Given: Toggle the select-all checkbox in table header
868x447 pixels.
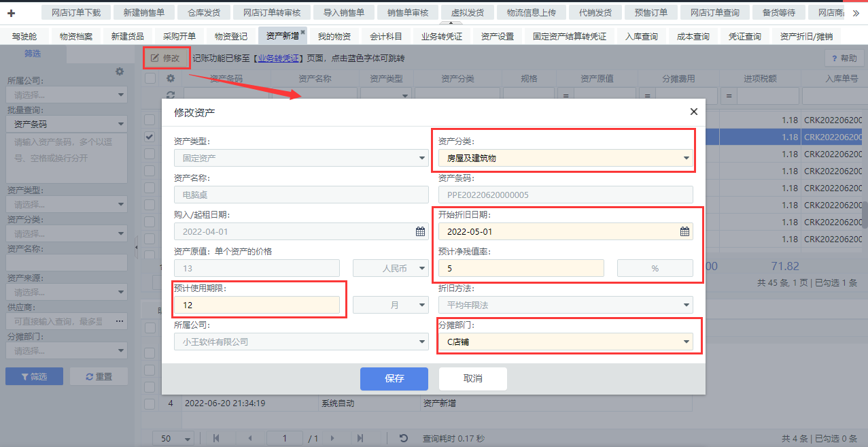Looking at the screenshot, I should point(150,78).
